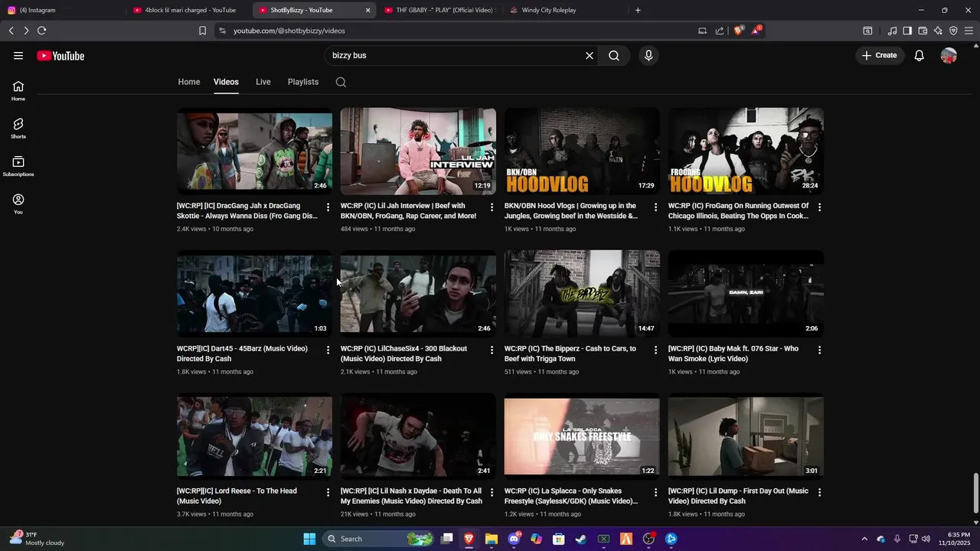Click the browser address bar URL
Image resolution: width=980 pixels, height=551 pixels.
[x=289, y=31]
